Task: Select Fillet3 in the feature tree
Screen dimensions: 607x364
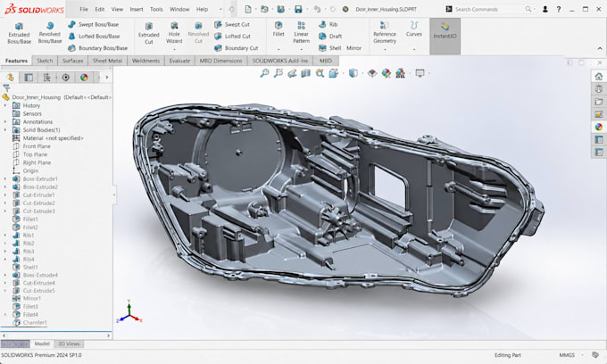Action: (30, 307)
